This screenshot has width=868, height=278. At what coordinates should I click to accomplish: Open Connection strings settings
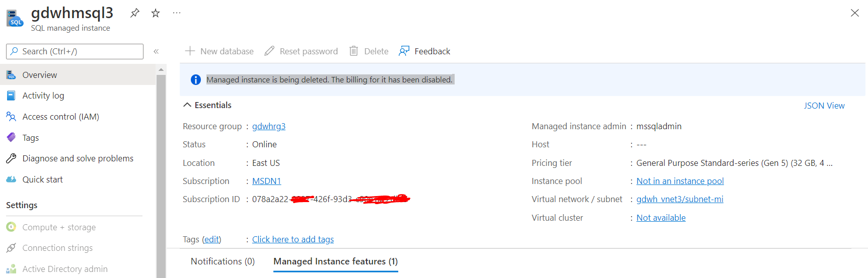(x=78, y=248)
